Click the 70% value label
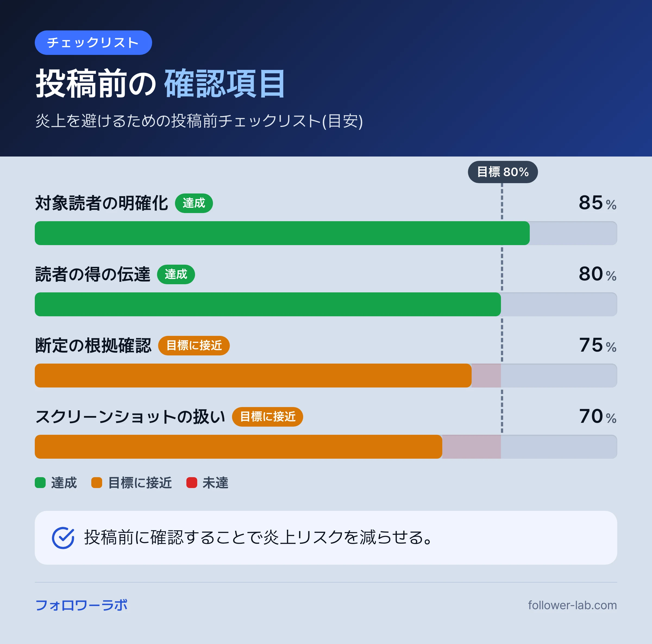This screenshot has height=644, width=652. (x=598, y=417)
